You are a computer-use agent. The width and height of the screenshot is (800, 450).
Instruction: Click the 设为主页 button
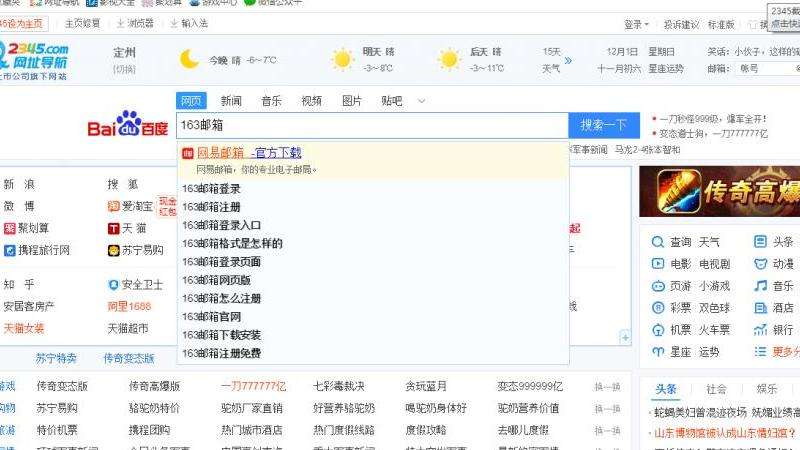click(23, 24)
